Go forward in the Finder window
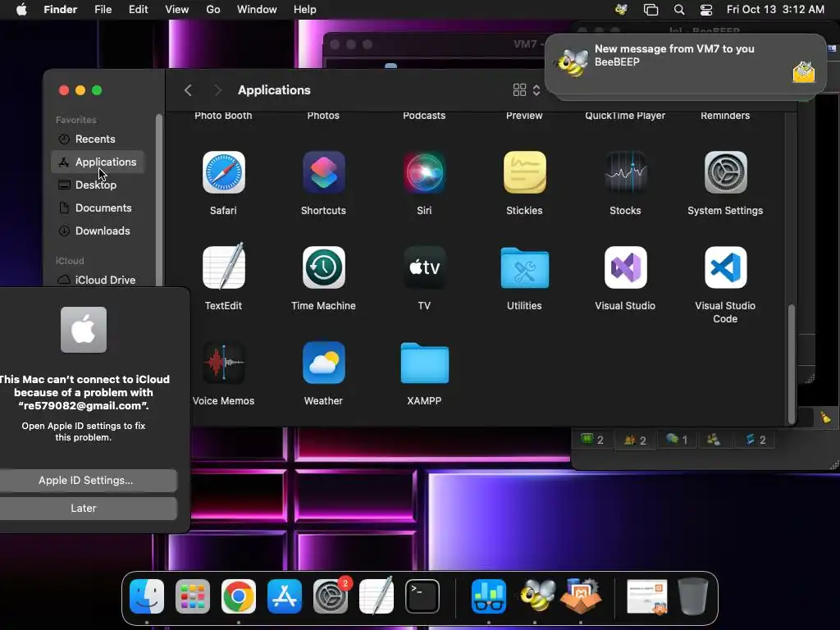Viewport: 840px width, 630px height. [217, 90]
